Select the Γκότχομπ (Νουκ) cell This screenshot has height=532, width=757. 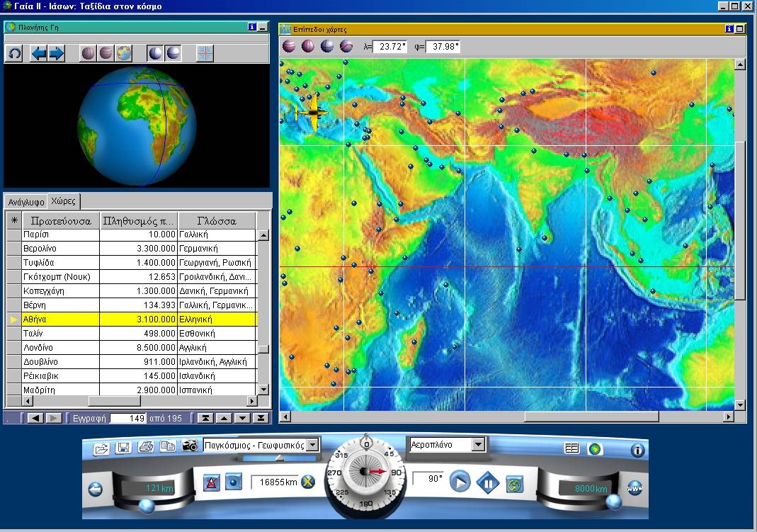coord(61,276)
